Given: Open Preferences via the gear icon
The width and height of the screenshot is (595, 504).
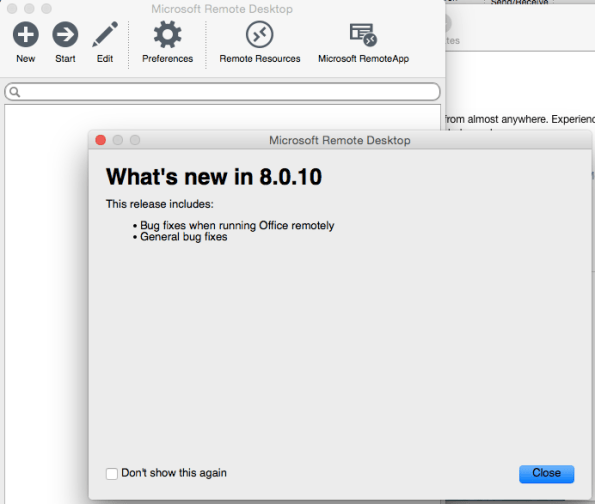Looking at the screenshot, I should (167, 35).
